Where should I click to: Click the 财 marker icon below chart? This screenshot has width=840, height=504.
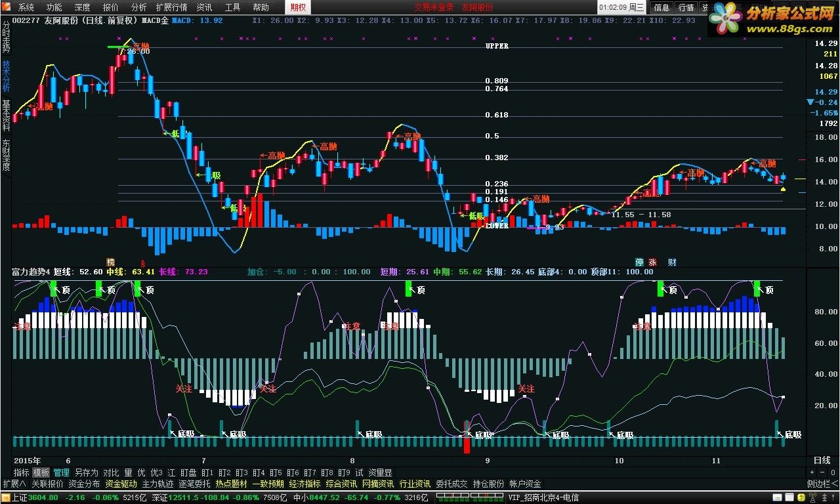(672, 262)
